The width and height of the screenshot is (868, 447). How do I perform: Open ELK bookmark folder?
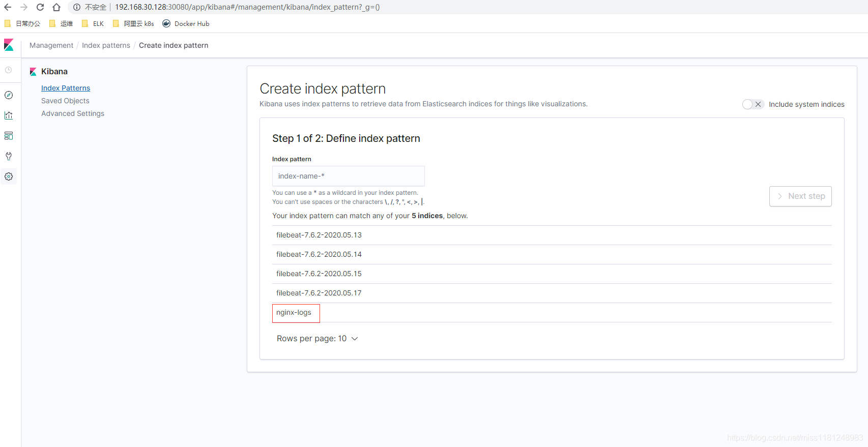tap(93, 23)
